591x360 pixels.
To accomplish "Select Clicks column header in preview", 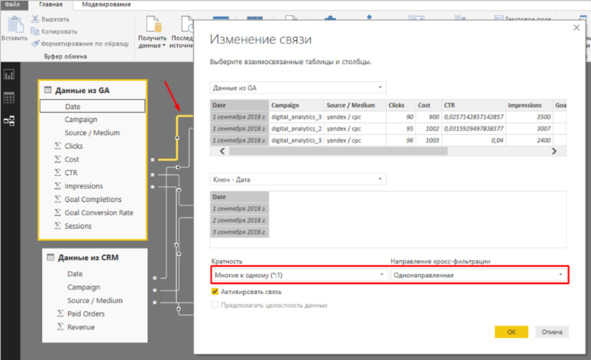I will click(401, 105).
